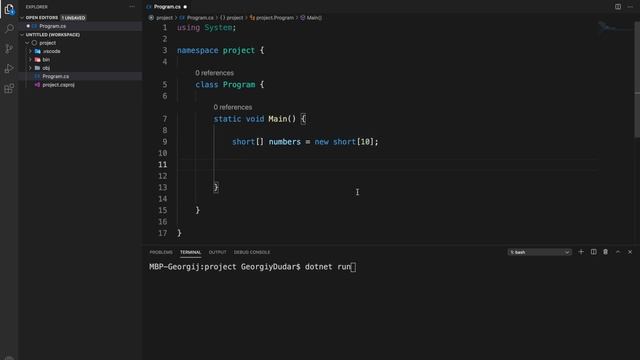640x360 pixels.
Task: Click the unsaved dot on Program.cs tab
Action: click(x=185, y=7)
